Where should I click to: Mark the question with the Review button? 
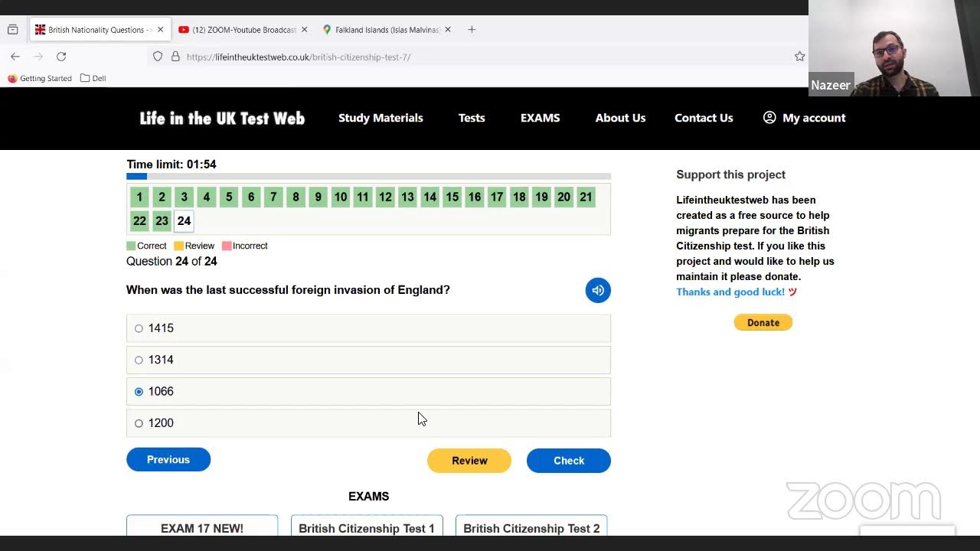pyautogui.click(x=469, y=461)
